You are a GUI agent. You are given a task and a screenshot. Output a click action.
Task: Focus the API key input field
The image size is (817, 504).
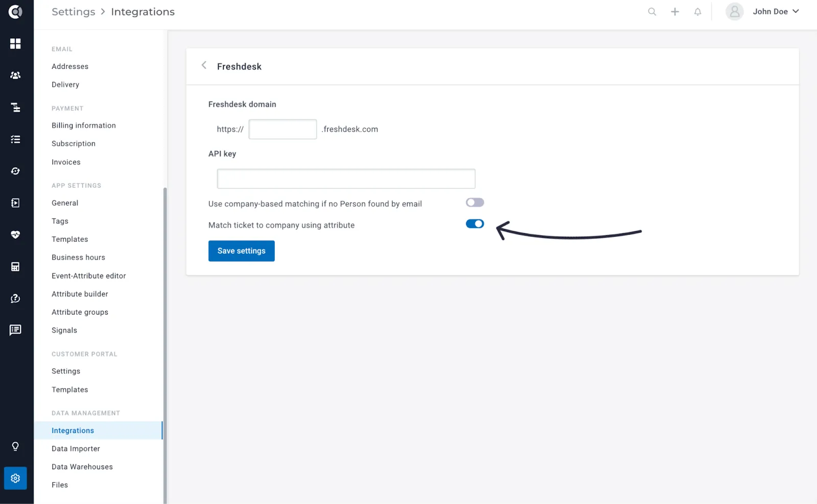click(x=346, y=179)
